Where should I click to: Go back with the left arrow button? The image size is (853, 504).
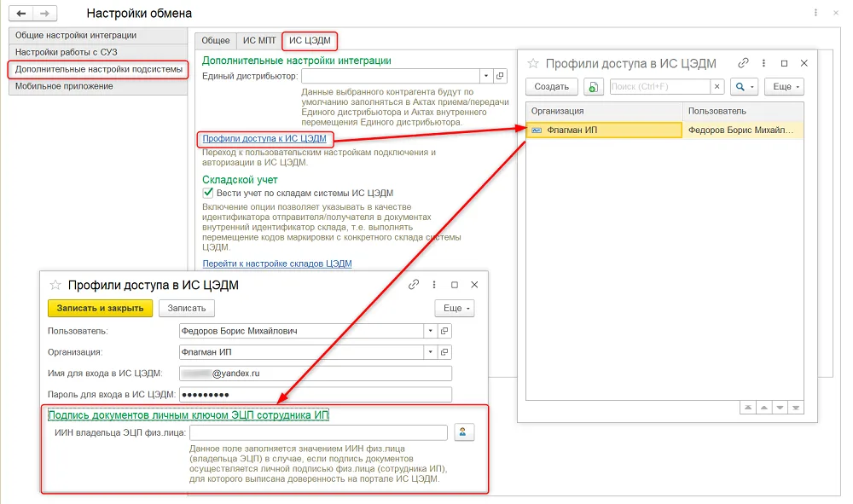click(21, 13)
